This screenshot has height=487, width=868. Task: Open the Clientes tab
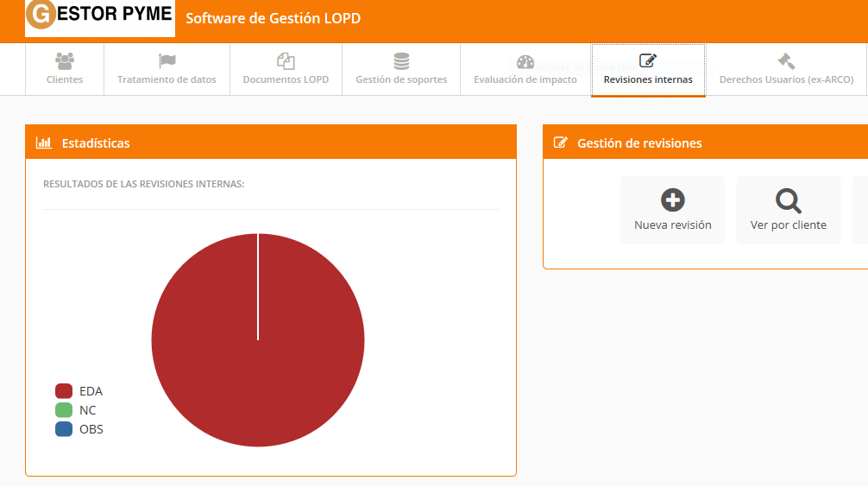pos(65,69)
